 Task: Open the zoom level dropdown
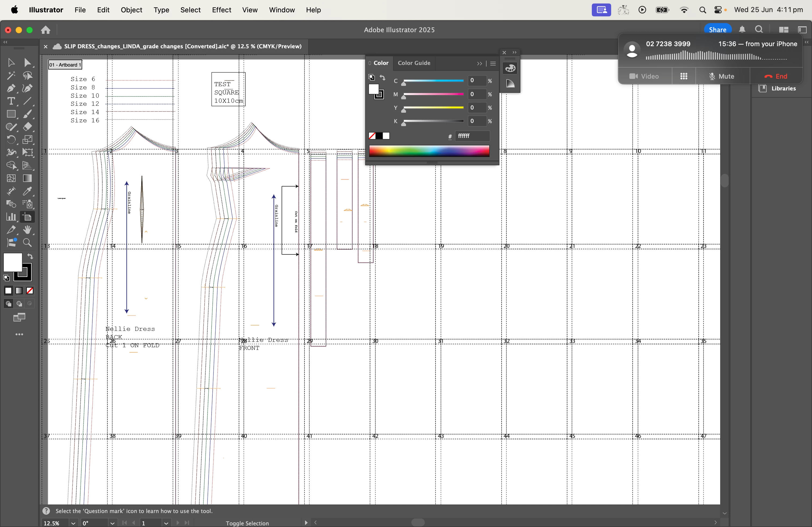pyautogui.click(x=73, y=523)
